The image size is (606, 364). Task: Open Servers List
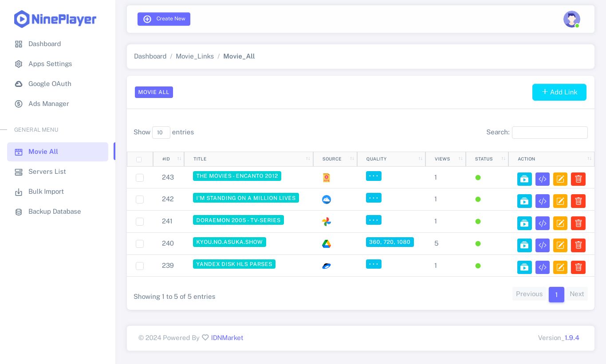58,172
